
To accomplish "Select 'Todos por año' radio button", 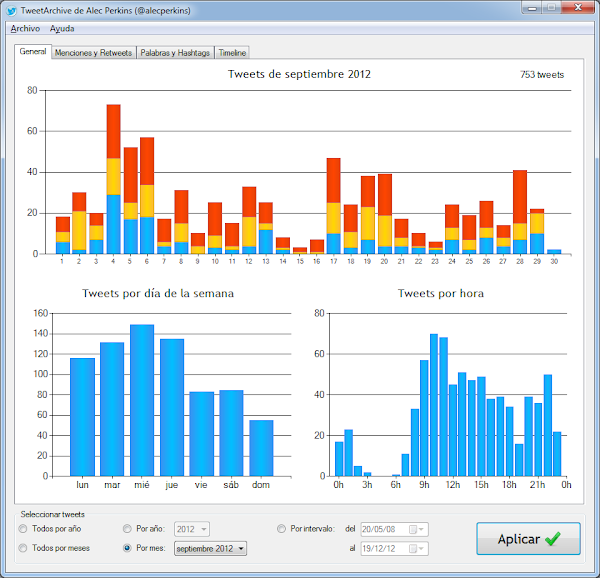I will (x=23, y=529).
